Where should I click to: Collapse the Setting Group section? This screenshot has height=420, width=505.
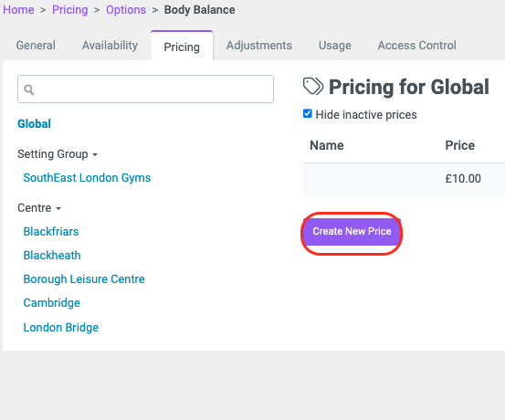click(58, 154)
